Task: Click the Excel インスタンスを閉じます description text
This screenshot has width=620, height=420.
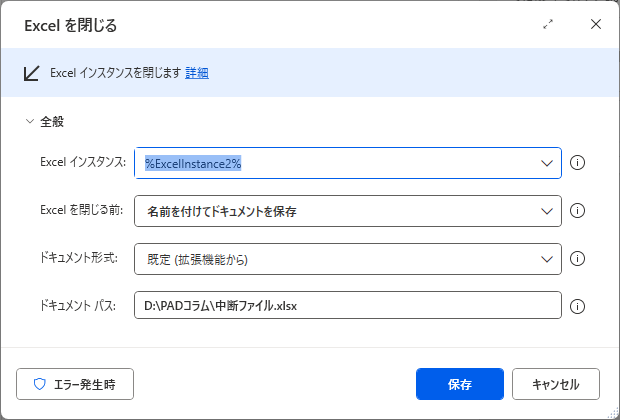Action: point(115,73)
